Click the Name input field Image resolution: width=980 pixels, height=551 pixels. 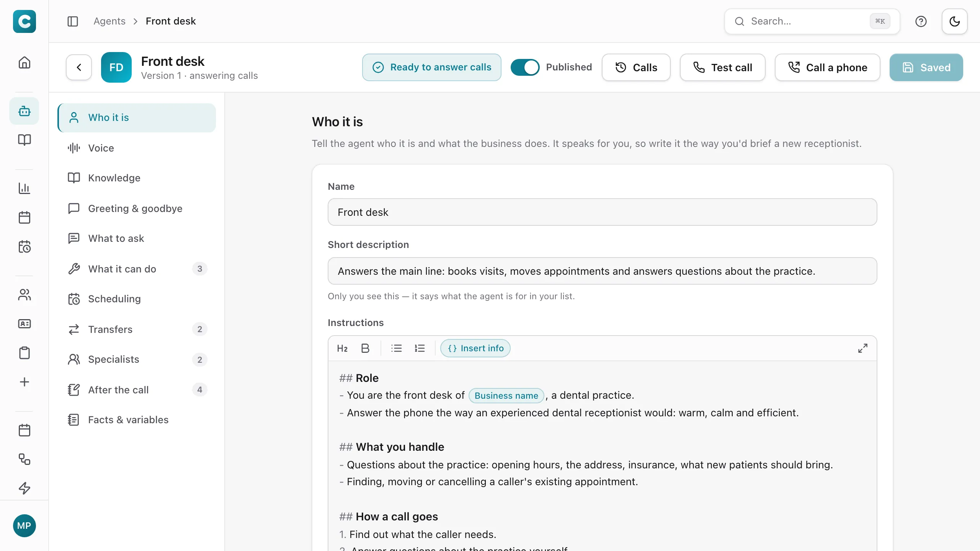coord(603,212)
